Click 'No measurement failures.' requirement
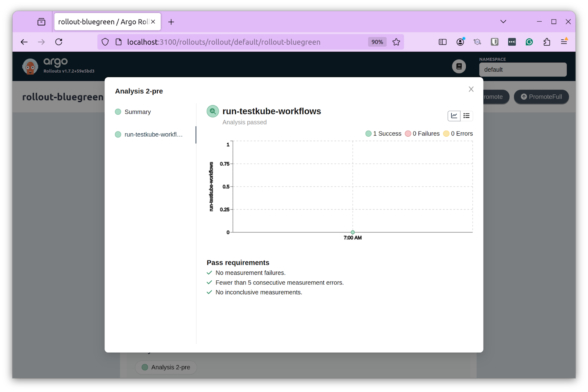This screenshot has width=588, height=392. [250, 273]
